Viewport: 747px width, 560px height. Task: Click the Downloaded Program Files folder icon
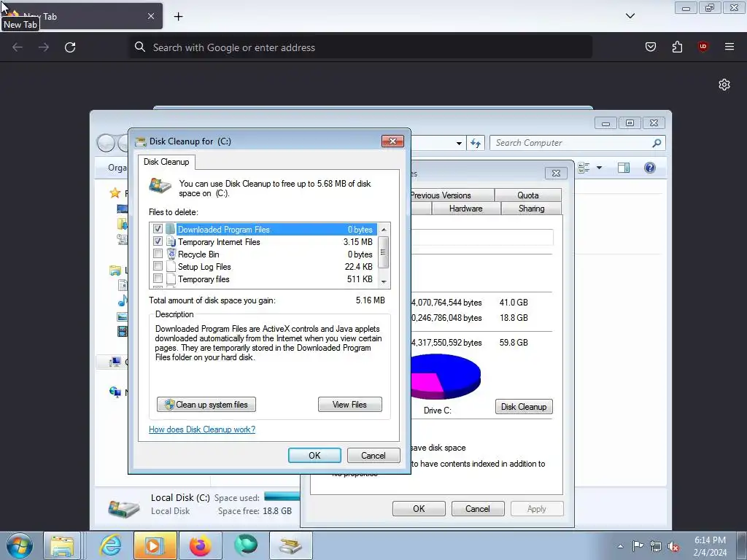click(x=171, y=229)
